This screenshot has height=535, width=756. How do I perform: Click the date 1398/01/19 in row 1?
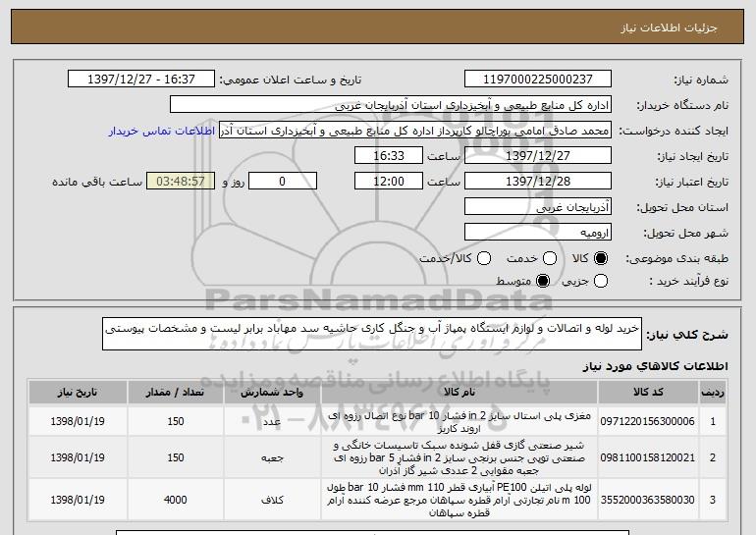click(x=78, y=421)
